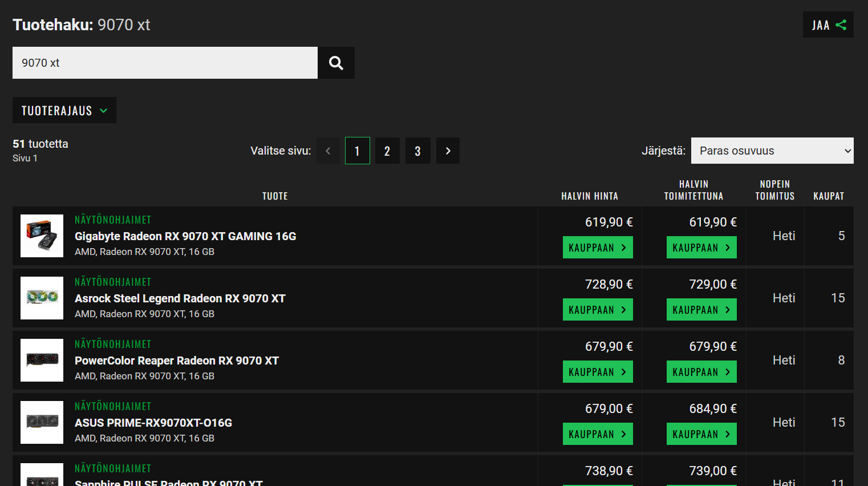Viewport: 868px width, 486px height.
Task: Expand the TUOTERAJAUS filter dropdown
Action: click(64, 110)
